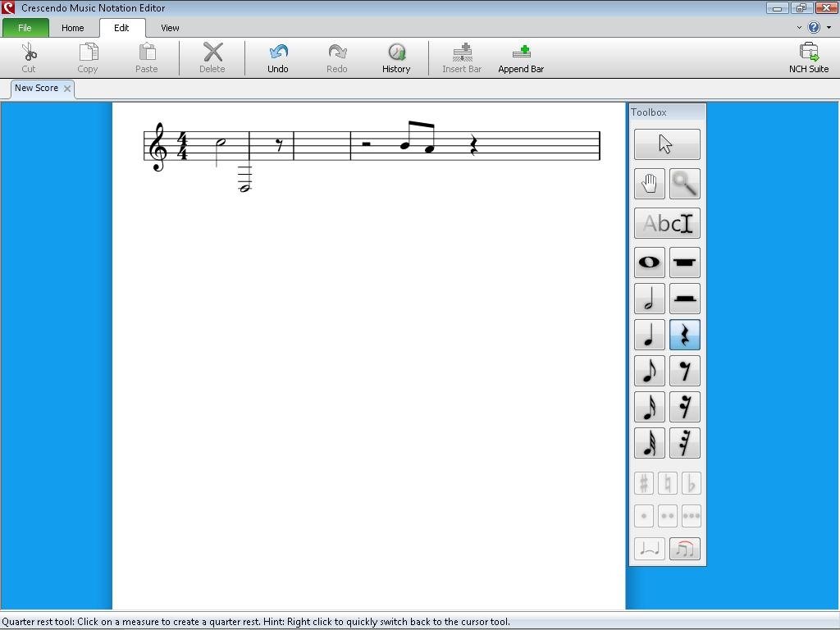Switch to the View tab
This screenshot has height=630, width=840.
point(170,28)
